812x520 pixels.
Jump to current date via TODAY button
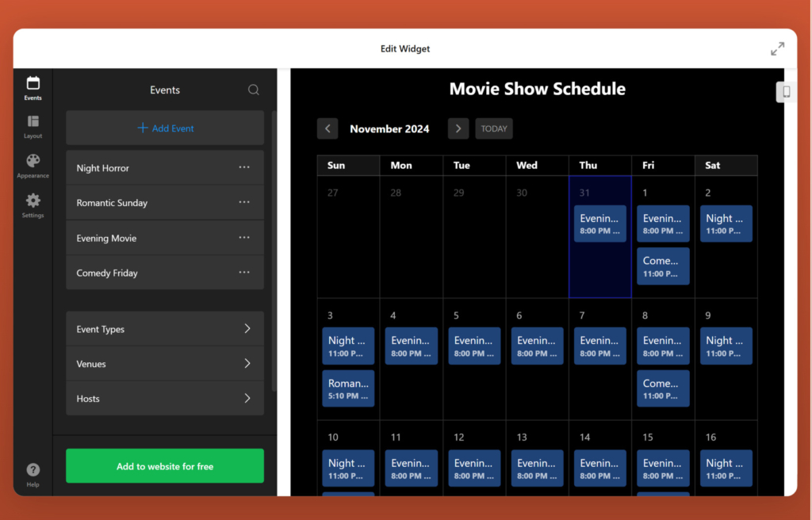point(493,128)
